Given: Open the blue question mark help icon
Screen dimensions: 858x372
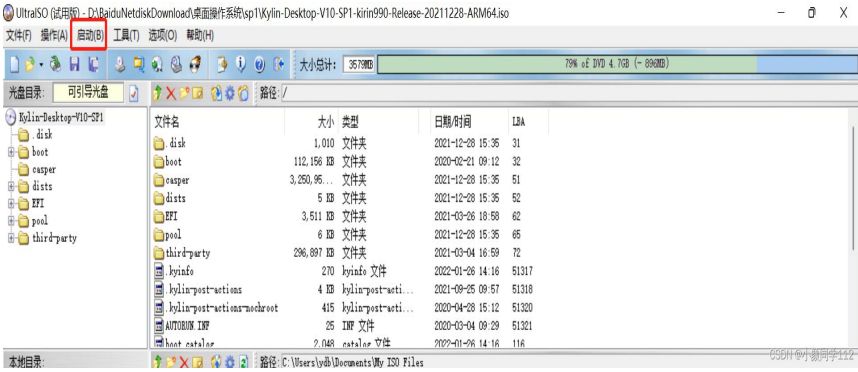Looking at the screenshot, I should click(260, 65).
